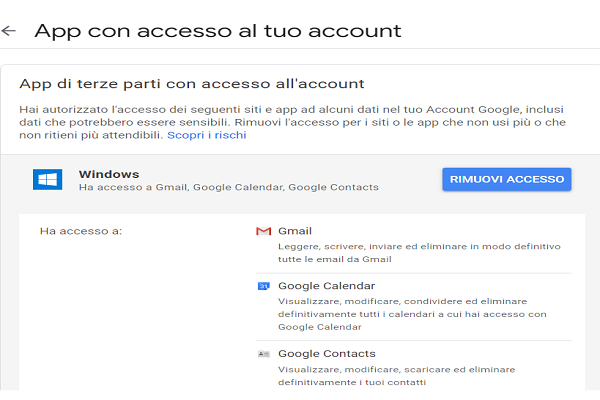Click the App di terze parti heading
Screen dimensions: 600x400
[192, 82]
